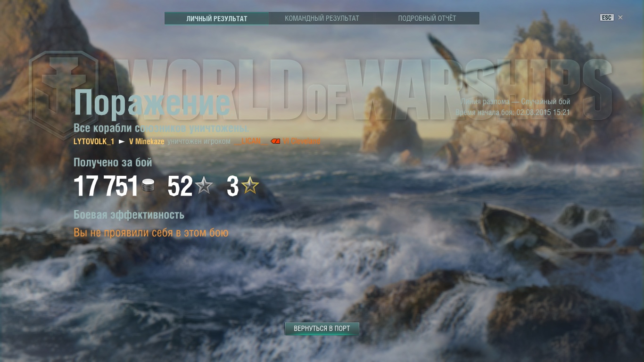This screenshot has height=362, width=644.
Task: Click the ESC key button
Action: [607, 17]
